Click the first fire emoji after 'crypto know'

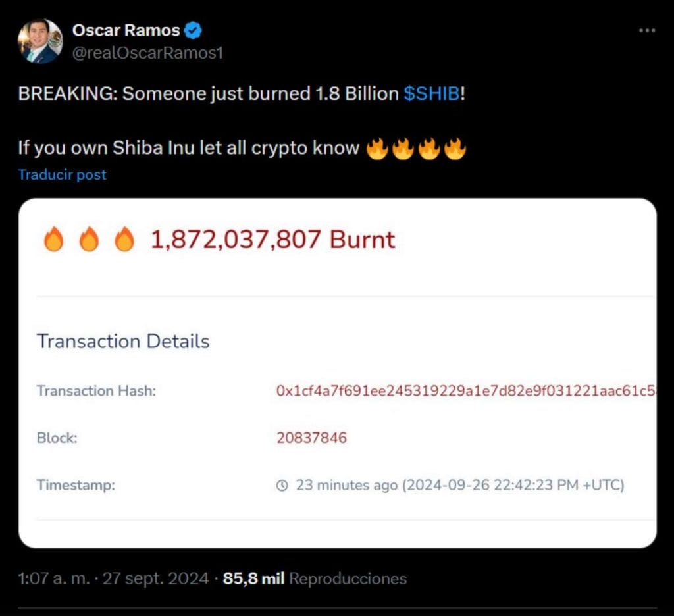(377, 148)
